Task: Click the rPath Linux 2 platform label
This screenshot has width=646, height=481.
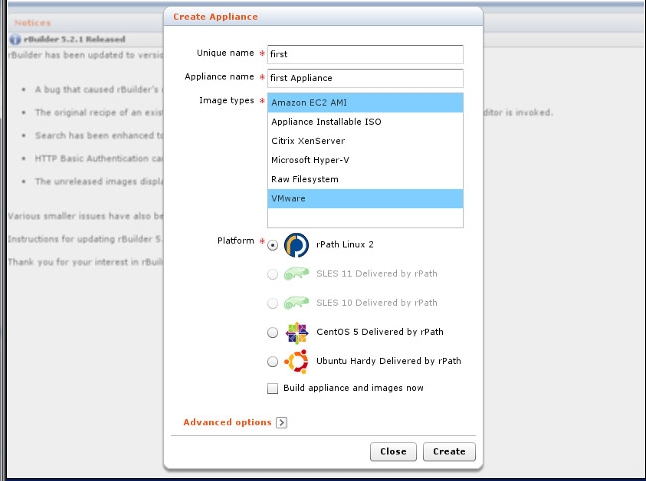Action: (x=345, y=245)
